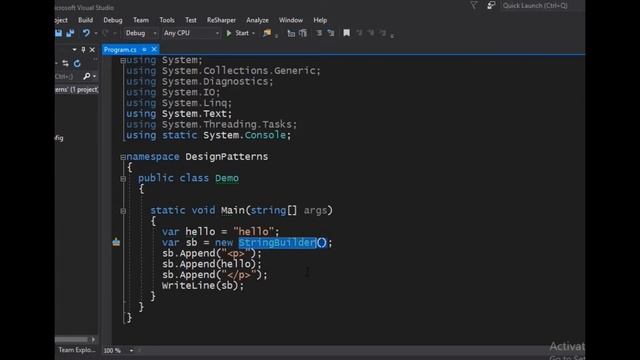Viewport: 640px width, 360px height.
Task: Open the Build menu
Action: coord(85,20)
